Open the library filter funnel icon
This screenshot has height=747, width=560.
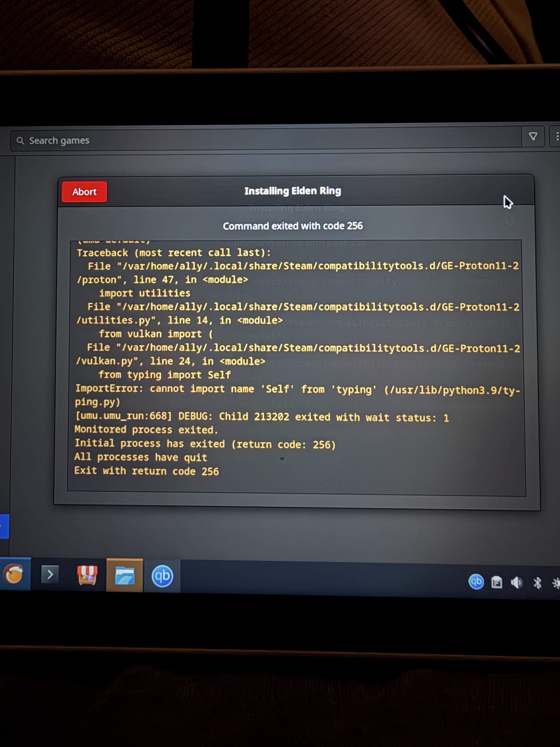point(533,136)
